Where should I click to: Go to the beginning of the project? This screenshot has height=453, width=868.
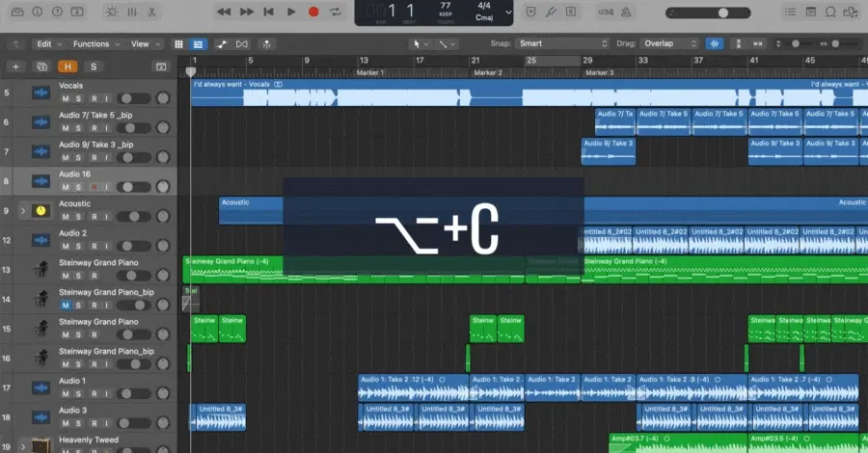(268, 12)
